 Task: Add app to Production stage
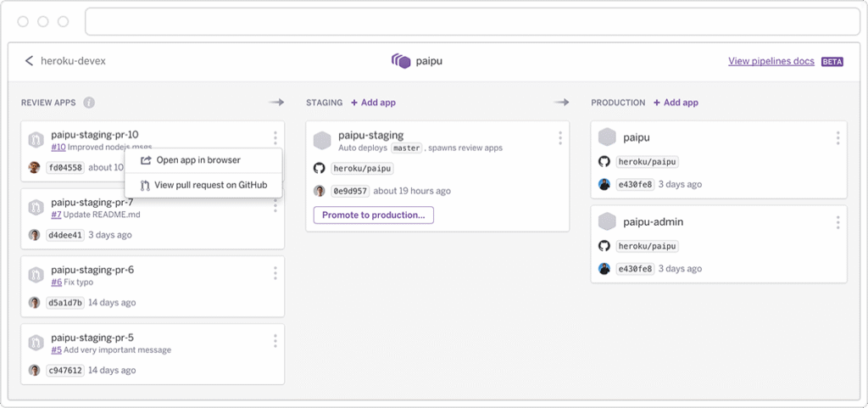(x=676, y=103)
